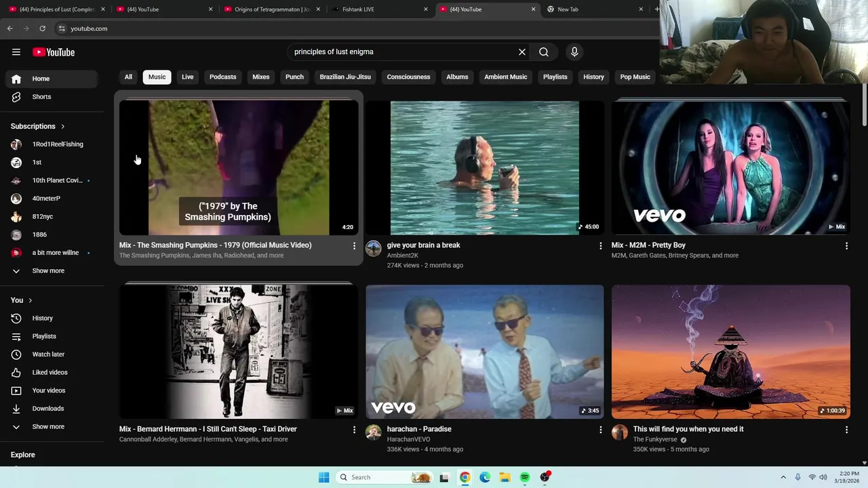Image resolution: width=868 pixels, height=488 pixels.
Task: Start voice search with microphone icon
Action: tap(574, 52)
